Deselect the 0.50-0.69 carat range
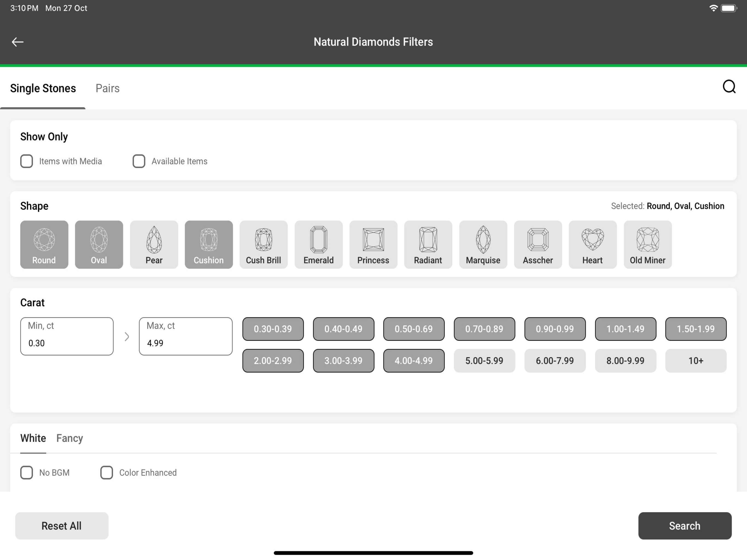 (414, 329)
